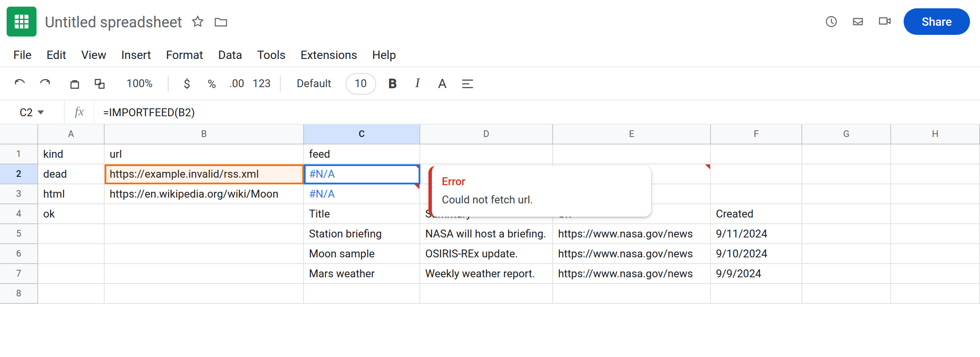This screenshot has width=980, height=357.
Task: Select the "dead" cell
Action: (71, 174)
